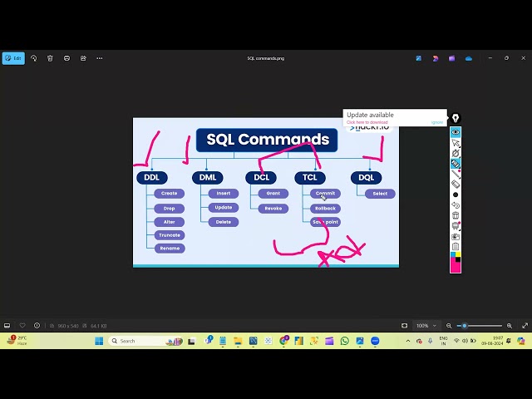
Task: Share the image from the Photos toolbar
Action: point(83,58)
